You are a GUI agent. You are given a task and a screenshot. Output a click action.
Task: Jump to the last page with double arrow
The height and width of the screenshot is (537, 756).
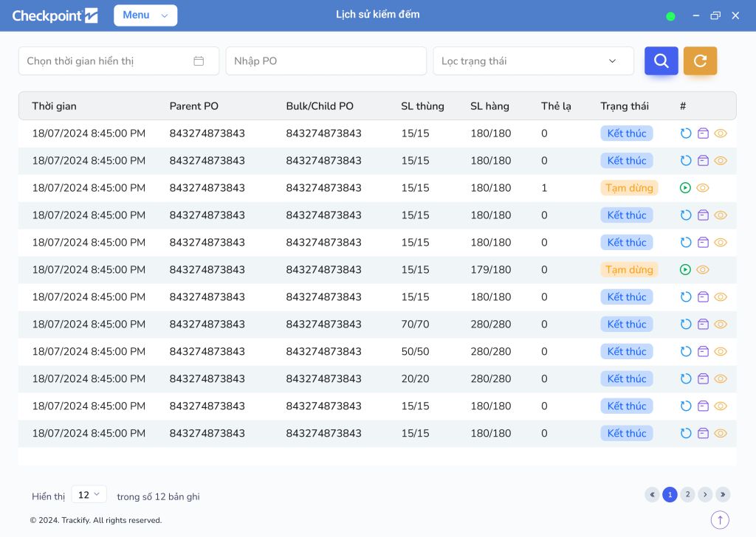tap(723, 495)
